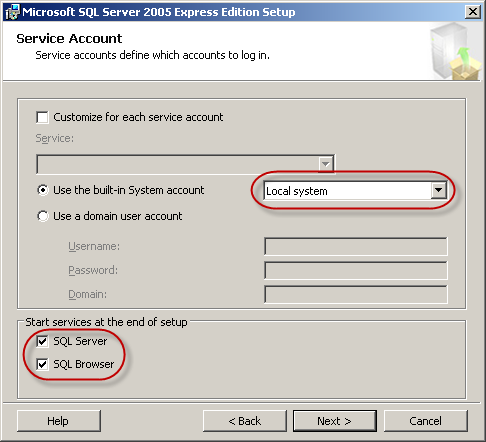Select Use the built-in System account
This screenshot has height=442, width=486.
(43, 190)
